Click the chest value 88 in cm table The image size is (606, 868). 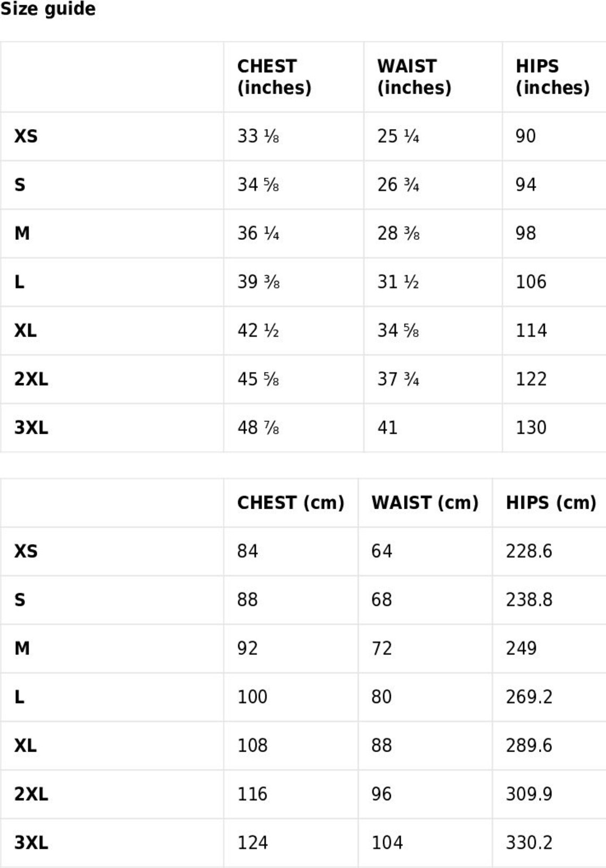248,600
